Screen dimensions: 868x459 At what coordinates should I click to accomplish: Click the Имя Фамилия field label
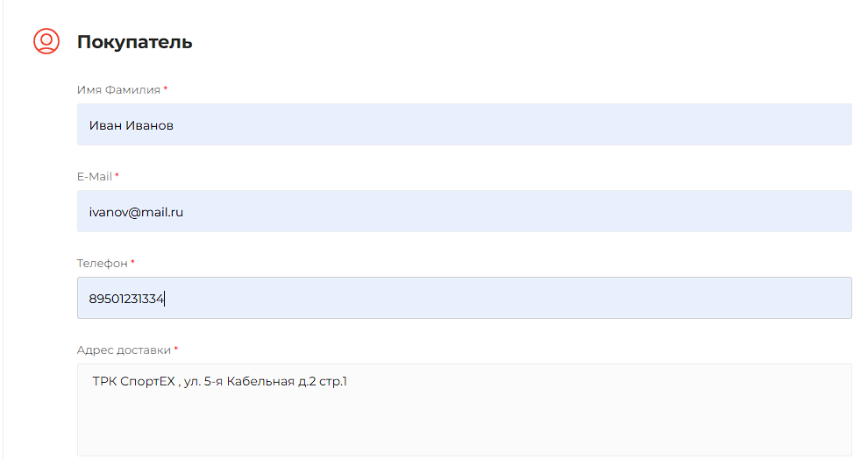(118, 89)
